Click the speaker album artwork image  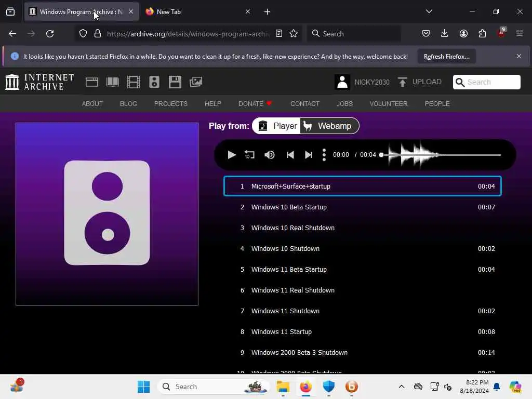107,214
